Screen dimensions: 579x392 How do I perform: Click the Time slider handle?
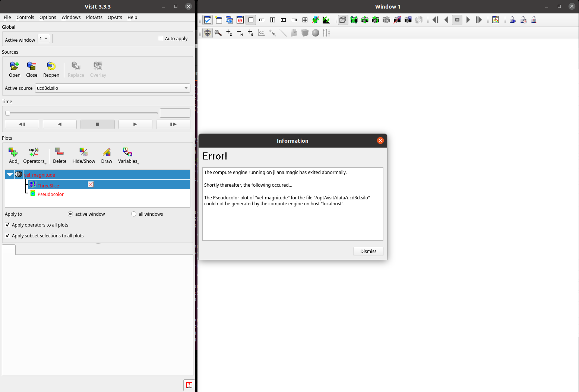[x=7, y=113]
